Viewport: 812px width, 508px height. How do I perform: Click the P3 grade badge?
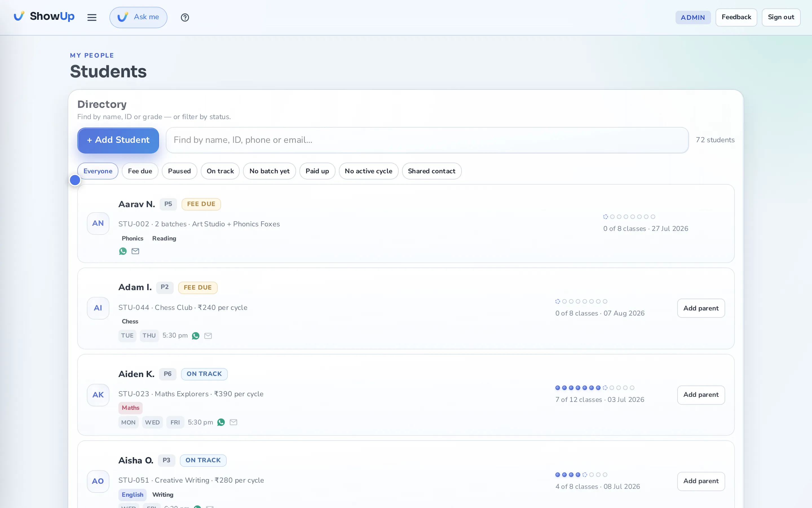[166, 460]
